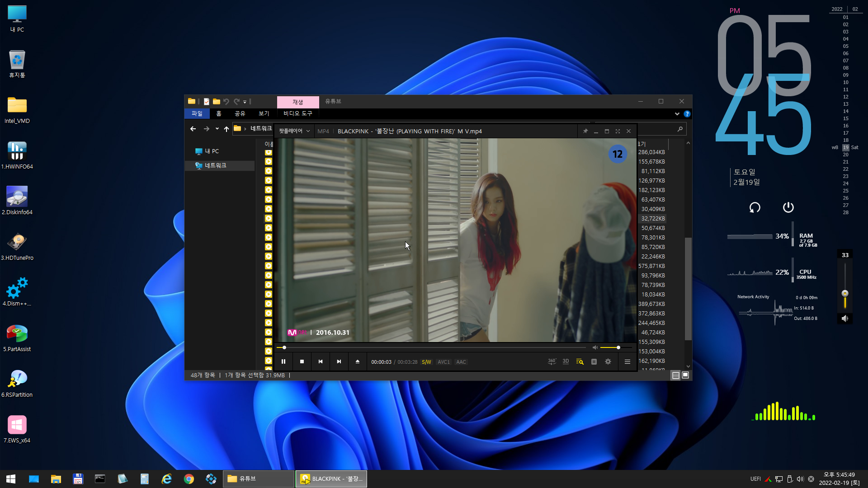The height and width of the screenshot is (488, 868).
Task: Toggle PotPlayer fullscreen mode
Action: coord(618,131)
